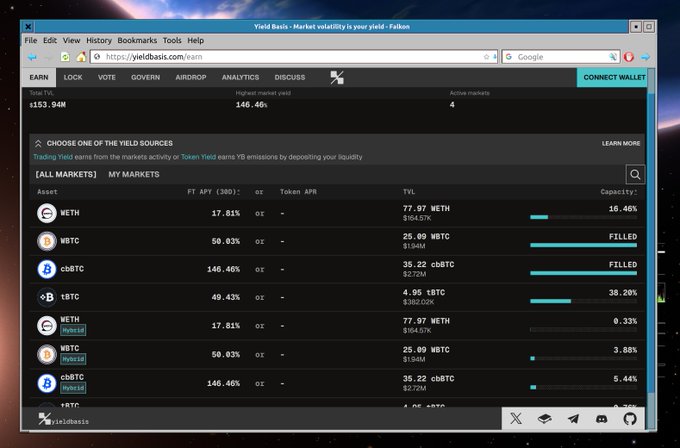Sort by Capacity column header

[x=618, y=192]
